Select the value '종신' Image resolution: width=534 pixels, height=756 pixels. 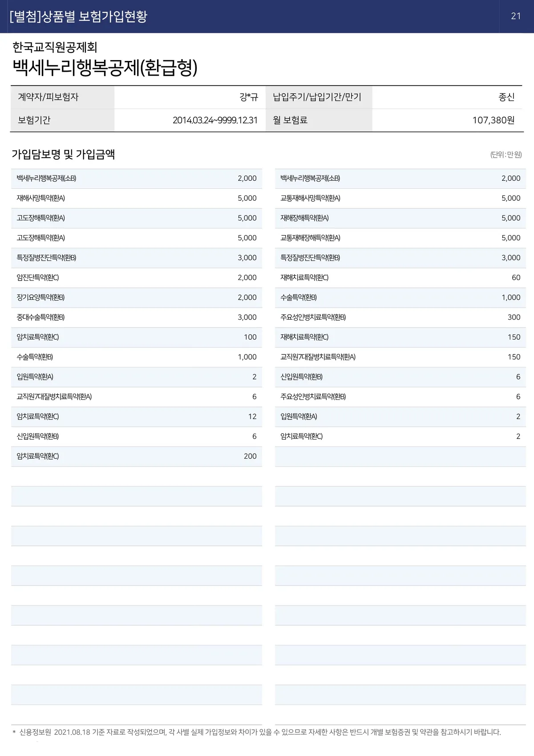click(x=506, y=97)
